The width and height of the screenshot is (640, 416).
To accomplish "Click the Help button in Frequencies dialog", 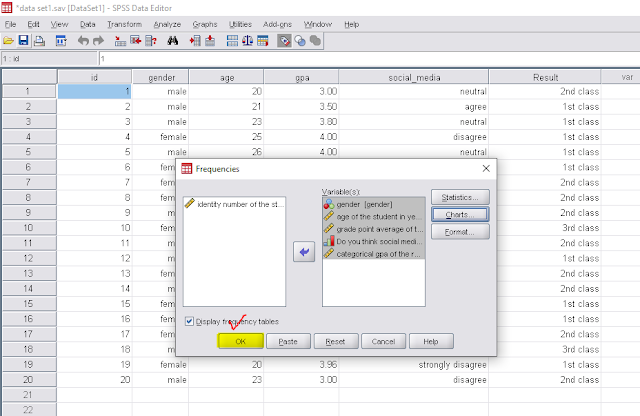I will pos(431,341).
